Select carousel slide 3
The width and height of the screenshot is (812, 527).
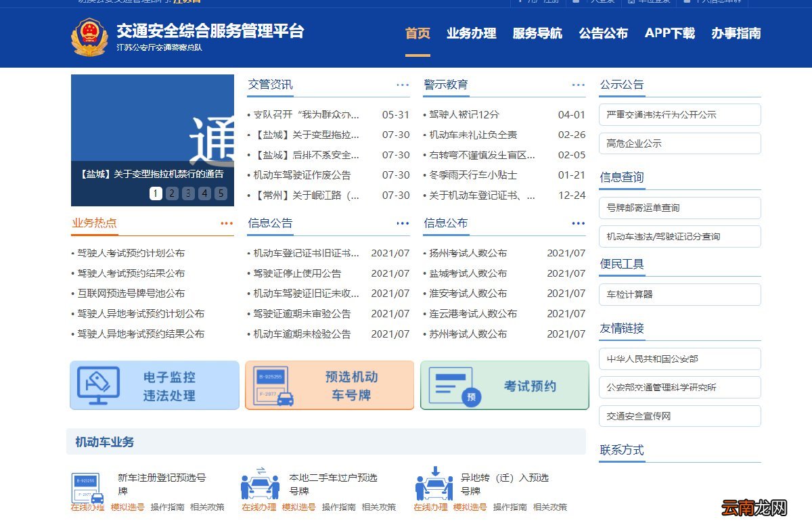click(188, 193)
